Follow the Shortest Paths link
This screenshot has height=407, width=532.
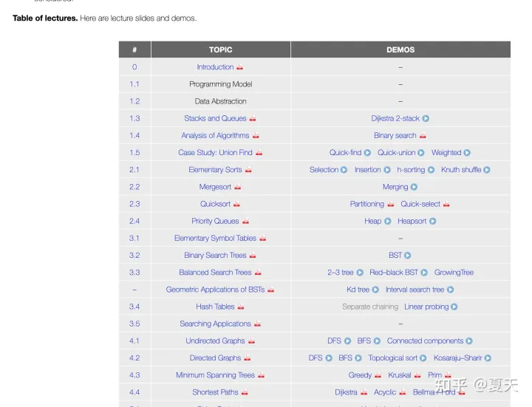(x=215, y=392)
